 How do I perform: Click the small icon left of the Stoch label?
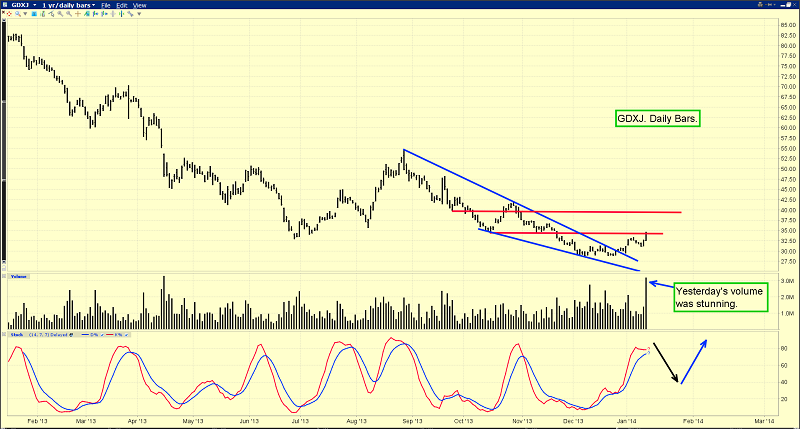tap(4, 334)
